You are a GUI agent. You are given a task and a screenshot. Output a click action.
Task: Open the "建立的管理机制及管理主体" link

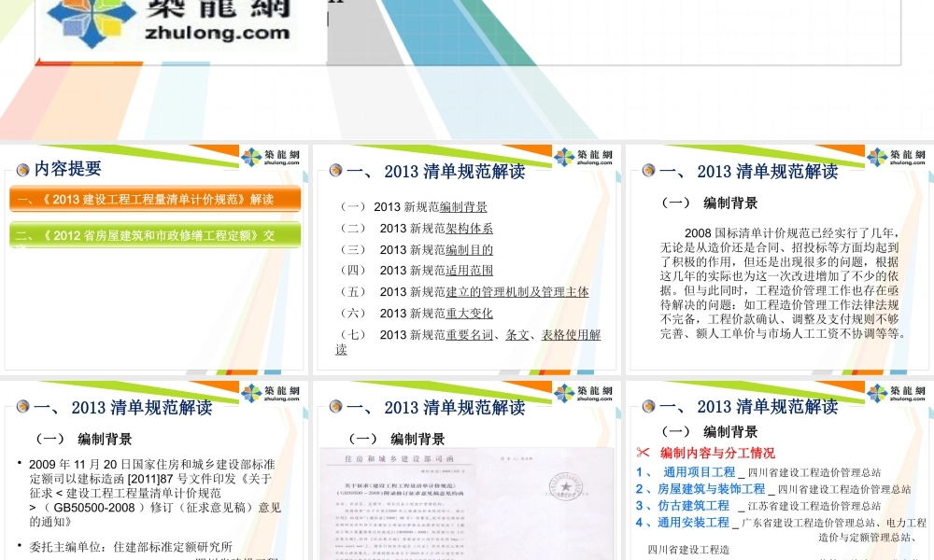[517, 292]
